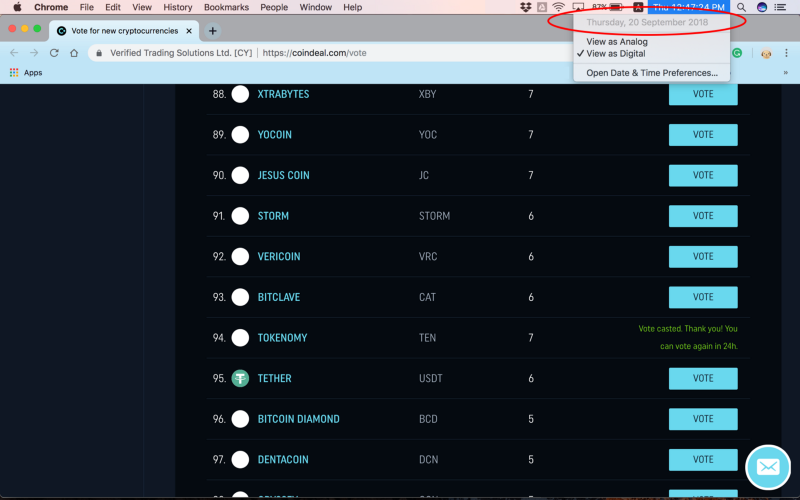Open the BITCOIN DIAMOND coin link
800x500 pixels.
pos(298,419)
